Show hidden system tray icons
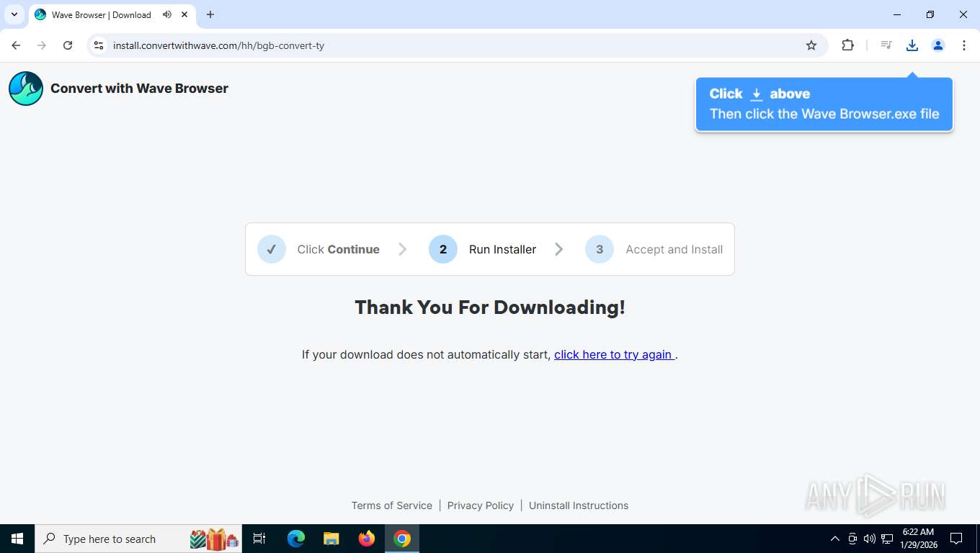 coord(835,539)
